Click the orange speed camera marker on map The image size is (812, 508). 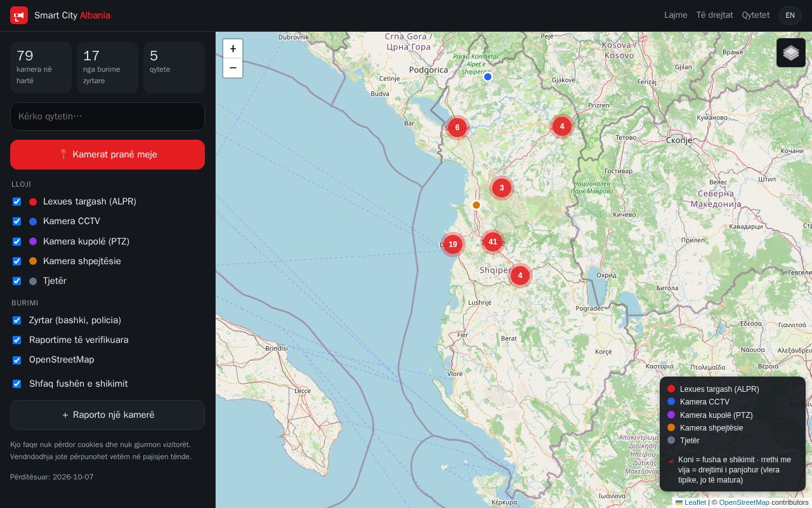point(476,205)
